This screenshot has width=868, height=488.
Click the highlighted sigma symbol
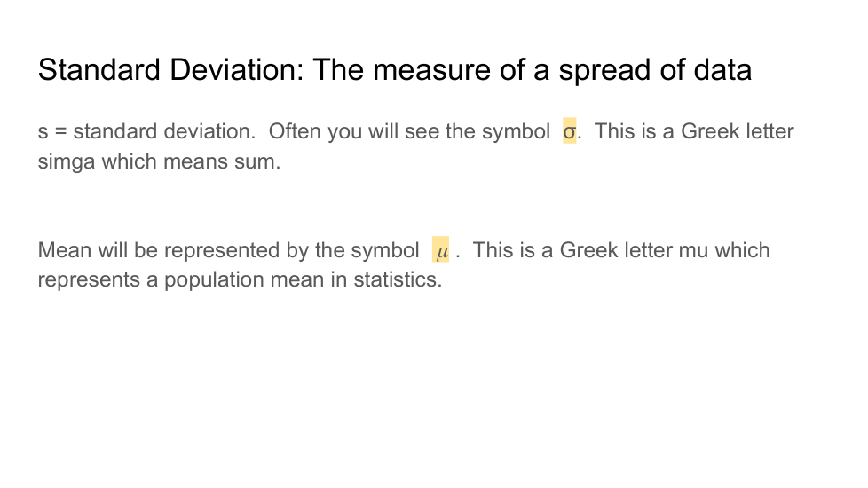coord(570,132)
